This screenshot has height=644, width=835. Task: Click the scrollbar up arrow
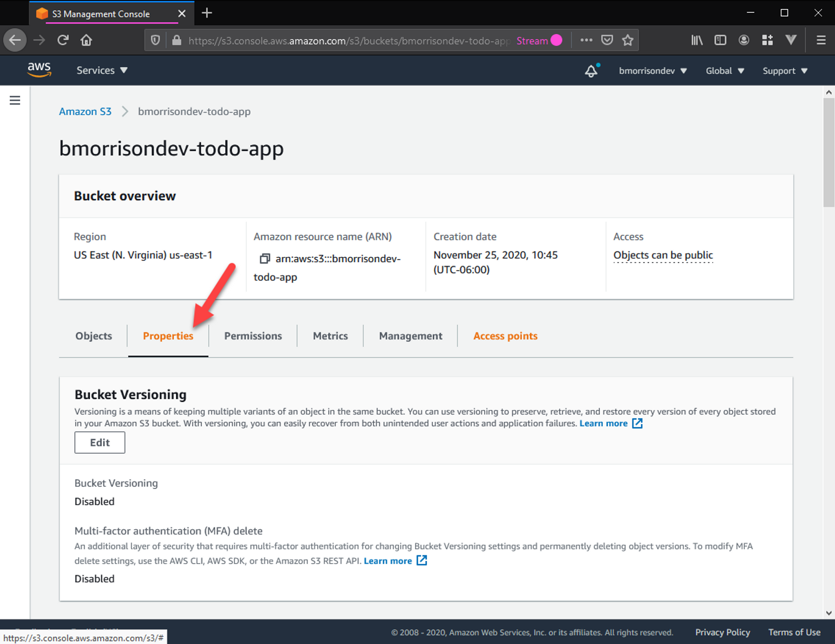[x=829, y=92]
